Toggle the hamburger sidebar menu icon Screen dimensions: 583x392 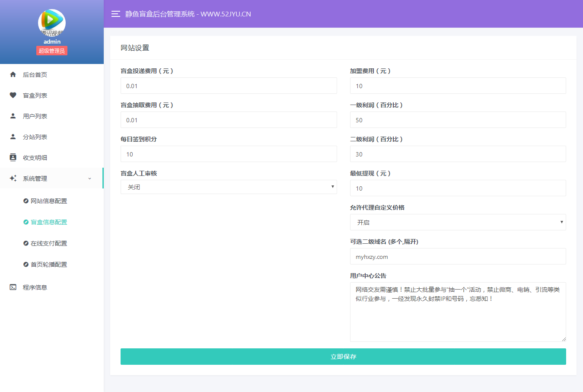click(115, 14)
